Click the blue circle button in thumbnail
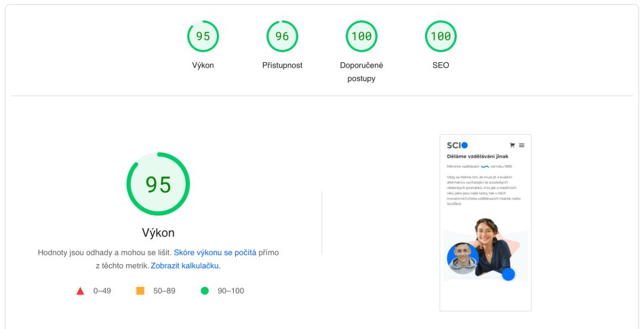Screen dimensions: 644x329 point(508,274)
